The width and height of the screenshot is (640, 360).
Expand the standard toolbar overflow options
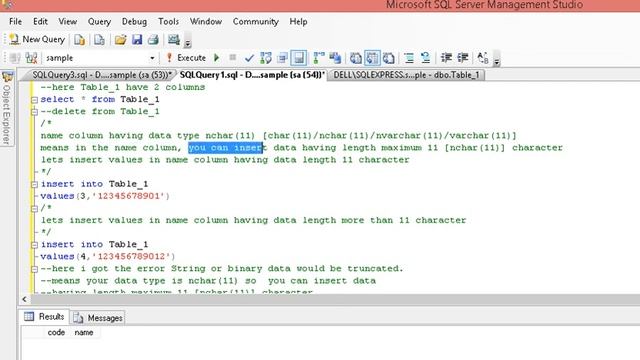point(188,42)
